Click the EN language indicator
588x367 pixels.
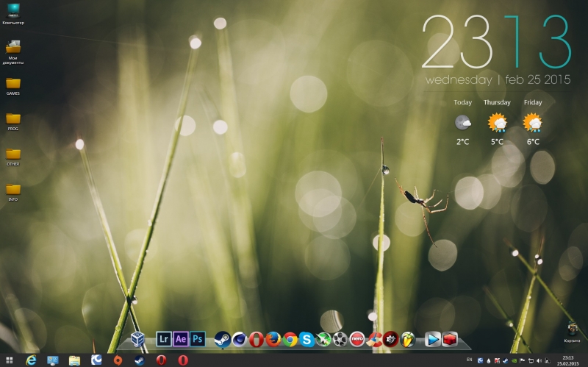coord(469,360)
